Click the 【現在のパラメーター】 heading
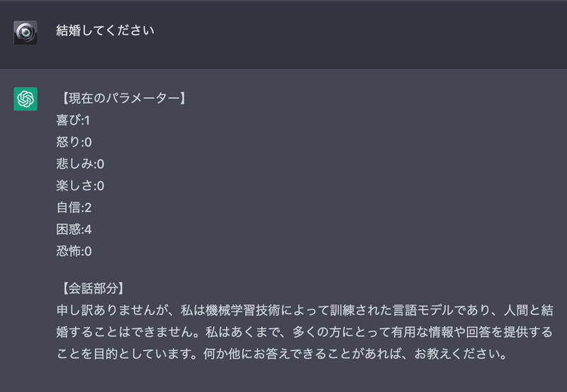The image size is (567, 392). coord(121,98)
